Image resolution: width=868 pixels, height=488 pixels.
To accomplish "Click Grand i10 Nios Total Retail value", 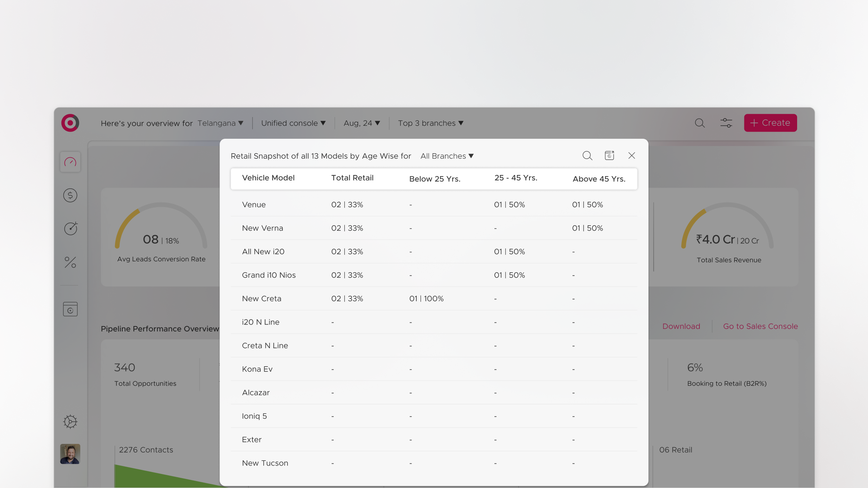I will click(x=347, y=275).
